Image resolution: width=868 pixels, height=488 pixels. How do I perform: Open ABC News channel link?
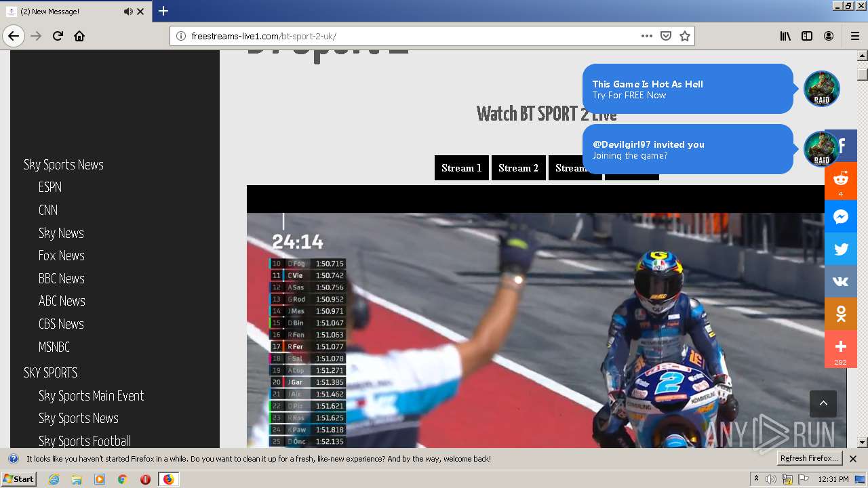(62, 301)
